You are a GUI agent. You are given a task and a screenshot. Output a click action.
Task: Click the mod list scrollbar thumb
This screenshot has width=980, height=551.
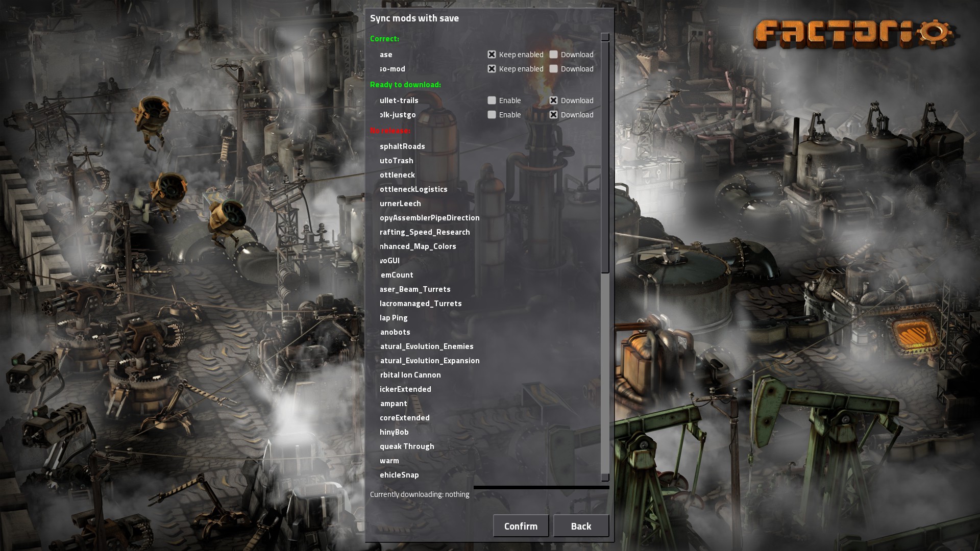click(605, 157)
